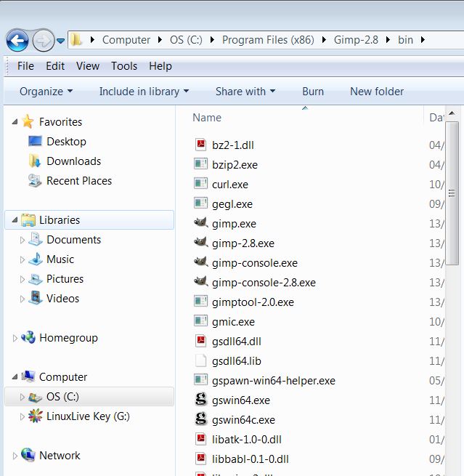Expand the Music library
This screenshot has width=464, height=476.
click(22, 260)
